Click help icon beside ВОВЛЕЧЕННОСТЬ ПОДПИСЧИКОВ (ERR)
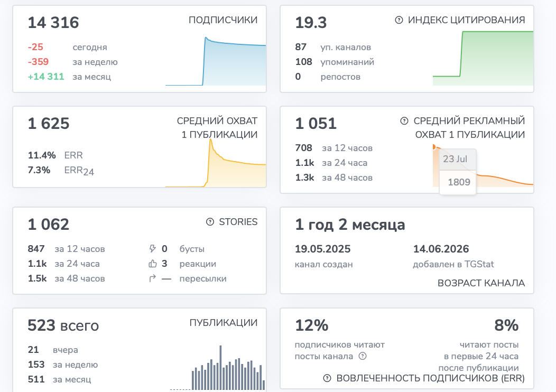556x392 pixels. click(327, 378)
